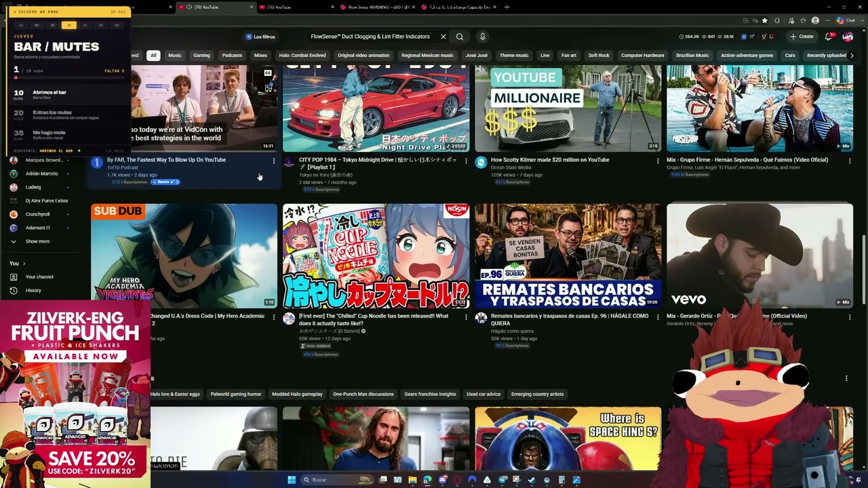Viewport: 868px width, 488px height.
Task: Select the Computer Hardware chip
Action: tap(643, 56)
